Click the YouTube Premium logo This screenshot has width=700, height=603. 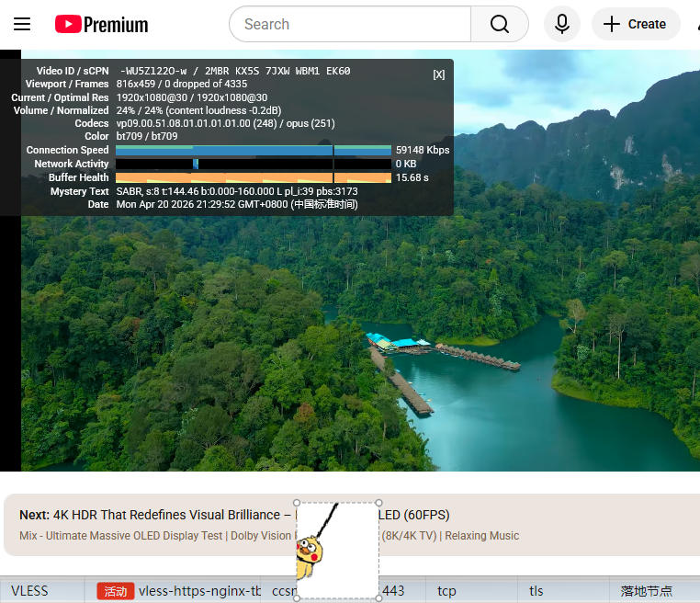[x=101, y=25]
